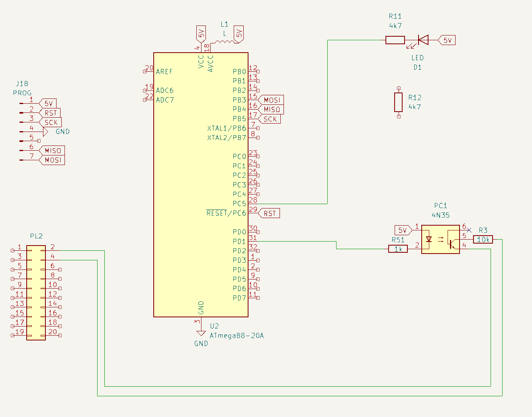
Task: Click the SCK label on PB5
Action: click(x=270, y=119)
